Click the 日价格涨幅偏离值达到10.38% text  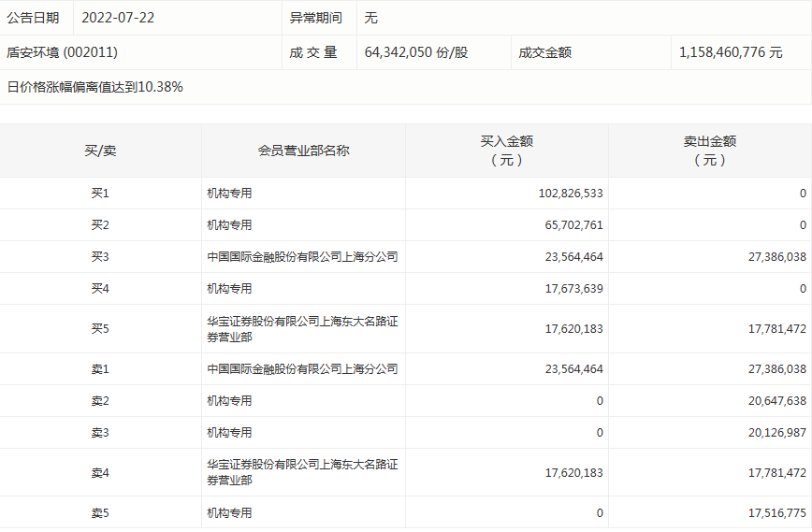point(95,87)
